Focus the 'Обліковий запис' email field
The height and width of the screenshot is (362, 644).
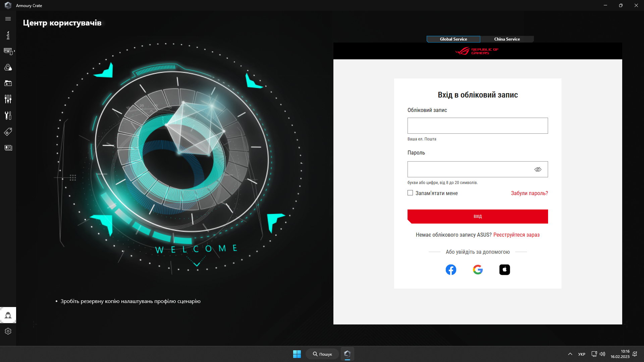tap(478, 126)
